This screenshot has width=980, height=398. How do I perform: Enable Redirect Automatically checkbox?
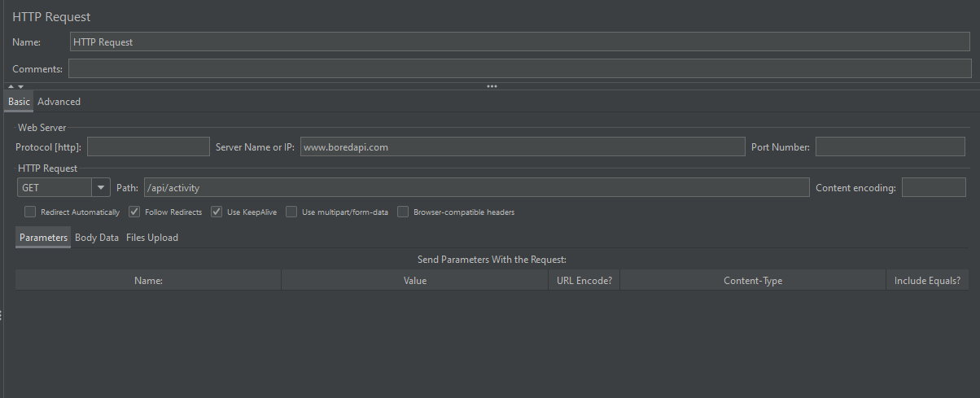coord(30,212)
